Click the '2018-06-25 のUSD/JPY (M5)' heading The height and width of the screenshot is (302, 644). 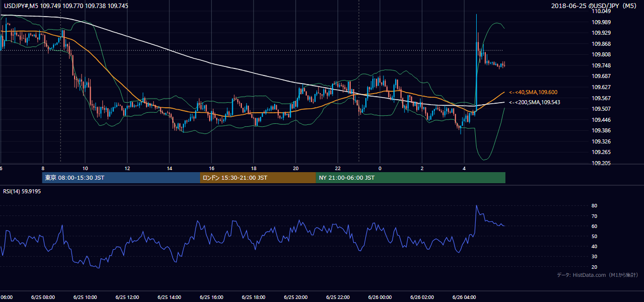(595, 6)
